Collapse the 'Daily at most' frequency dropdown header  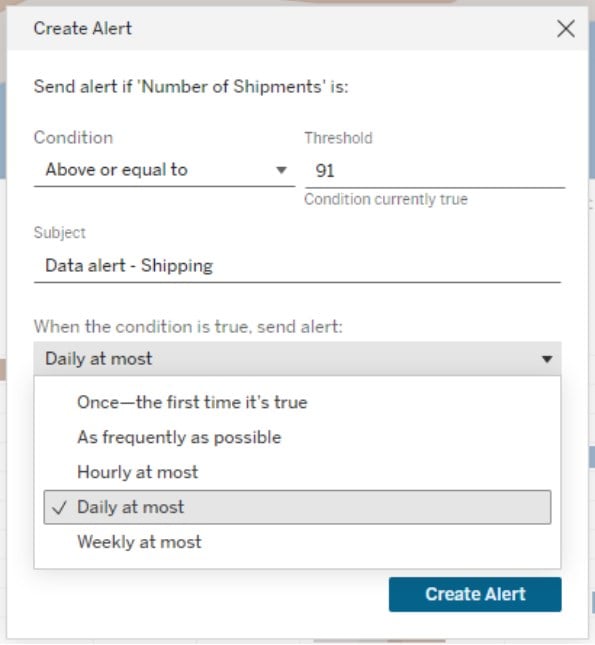tap(297, 359)
